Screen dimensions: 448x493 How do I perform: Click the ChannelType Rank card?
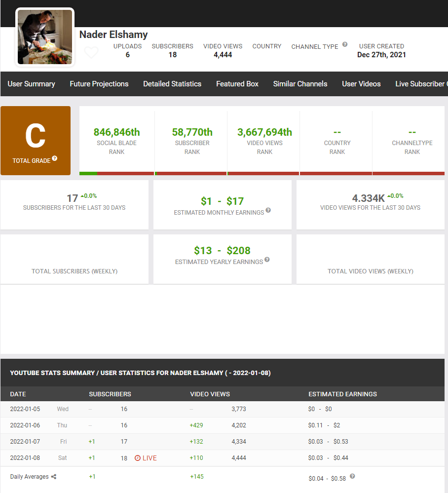[409, 141]
